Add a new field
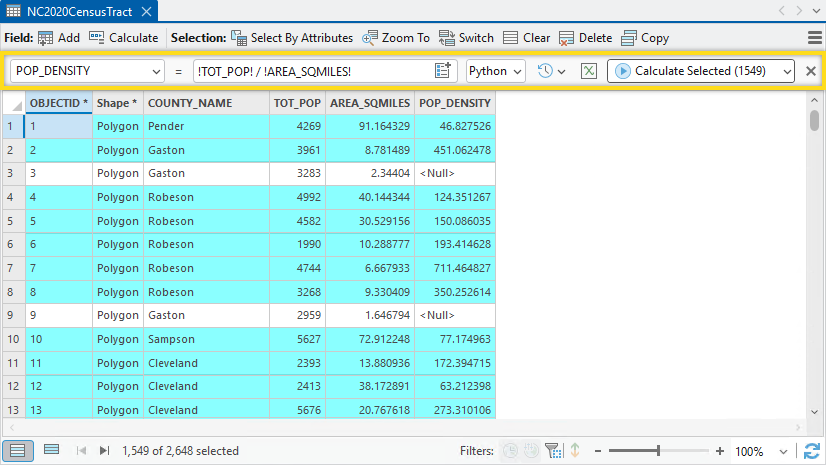 click(x=59, y=38)
